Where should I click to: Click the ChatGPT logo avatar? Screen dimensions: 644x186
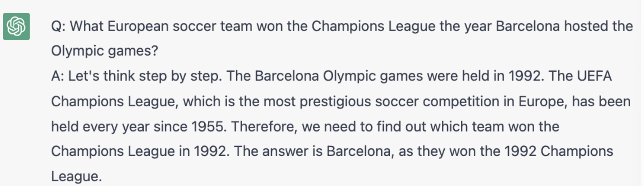17,27
